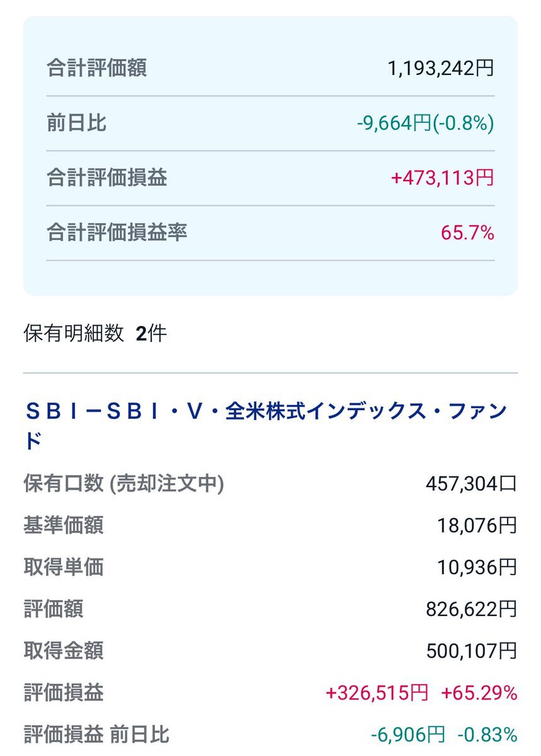
Task: Select the 前日比 row label
Action: [x=76, y=123]
